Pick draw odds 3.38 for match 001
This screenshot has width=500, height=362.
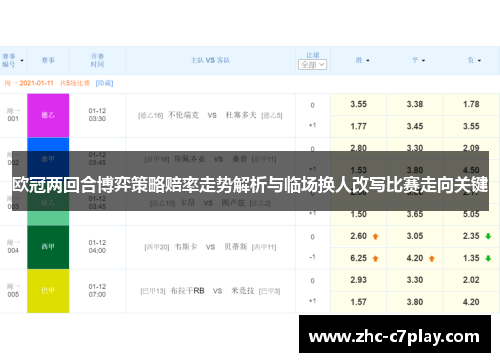(415, 105)
